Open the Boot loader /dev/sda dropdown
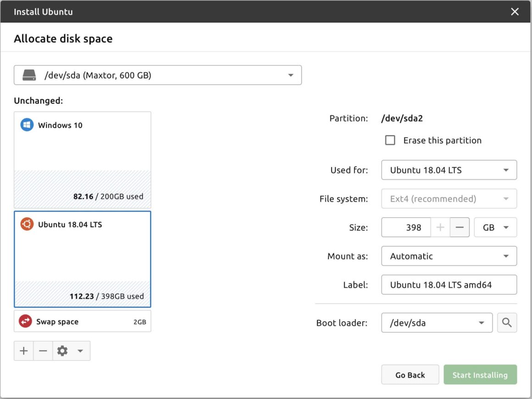Screen dimensions: 532x399 click(437, 322)
